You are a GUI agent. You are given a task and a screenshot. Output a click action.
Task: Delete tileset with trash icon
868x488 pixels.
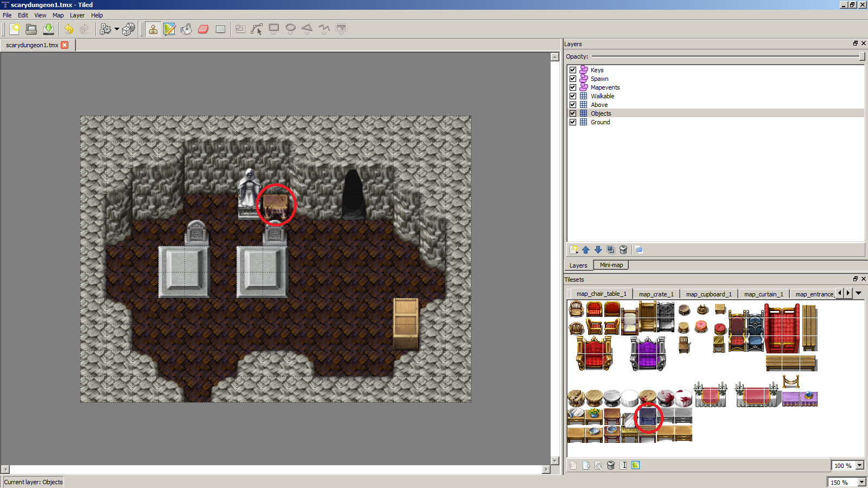pyautogui.click(x=611, y=465)
